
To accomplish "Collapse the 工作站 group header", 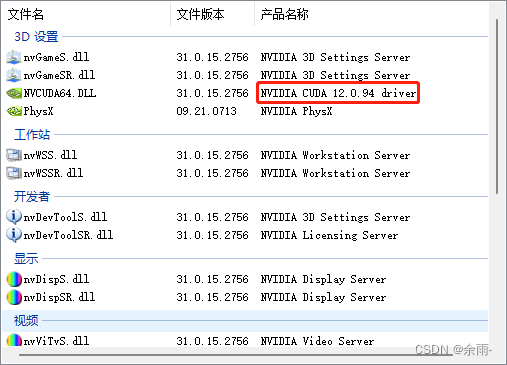I will pyautogui.click(x=32, y=135).
